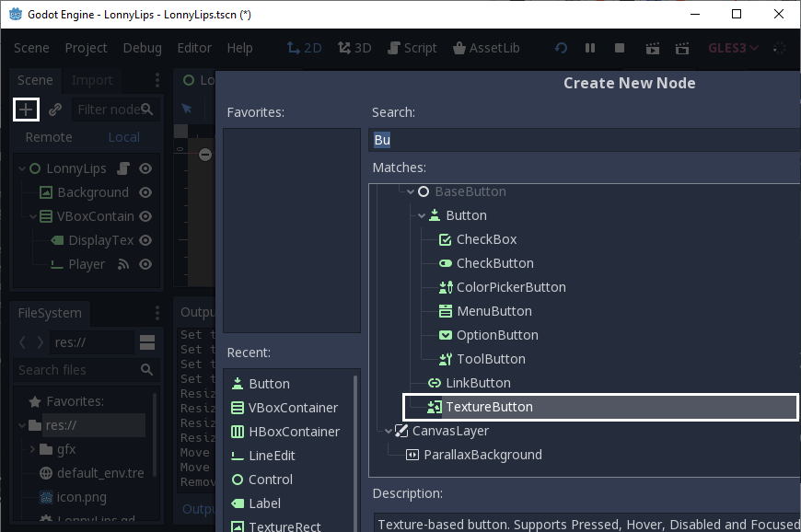Toggle visibility of VBoxContainer node
Image resolution: width=801 pixels, height=532 pixels.
pyautogui.click(x=145, y=216)
